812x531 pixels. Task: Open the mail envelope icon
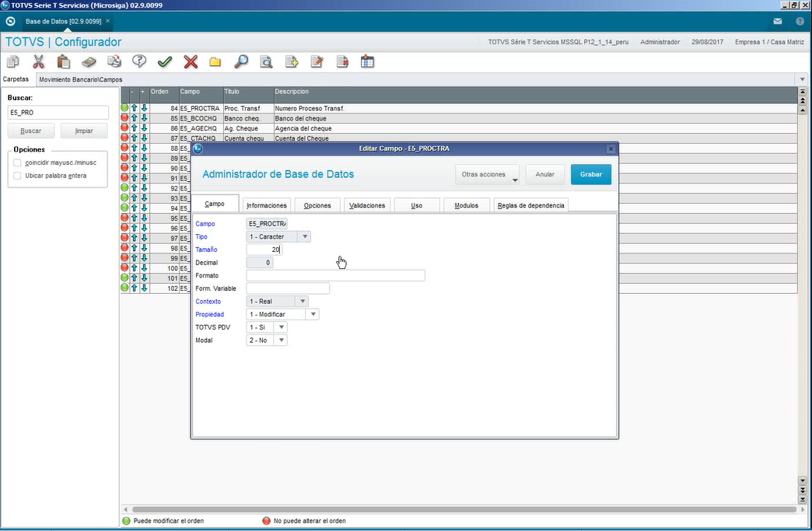[778, 21]
